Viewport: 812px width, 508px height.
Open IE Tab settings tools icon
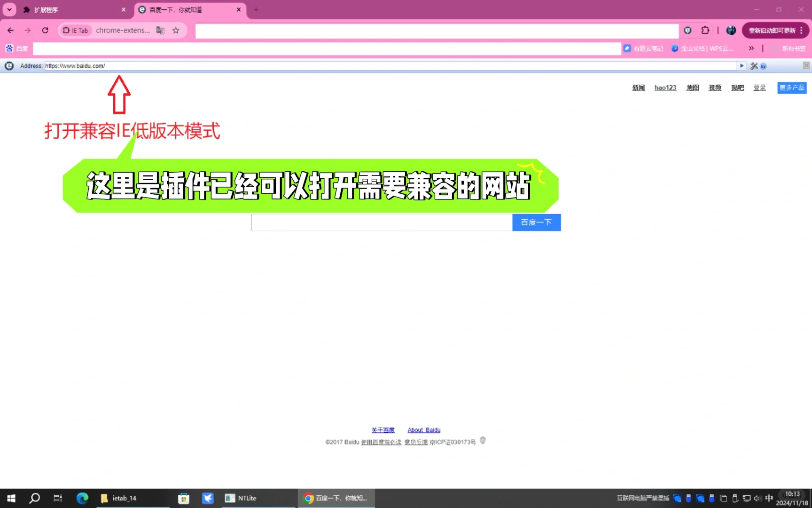pyautogui.click(x=754, y=66)
